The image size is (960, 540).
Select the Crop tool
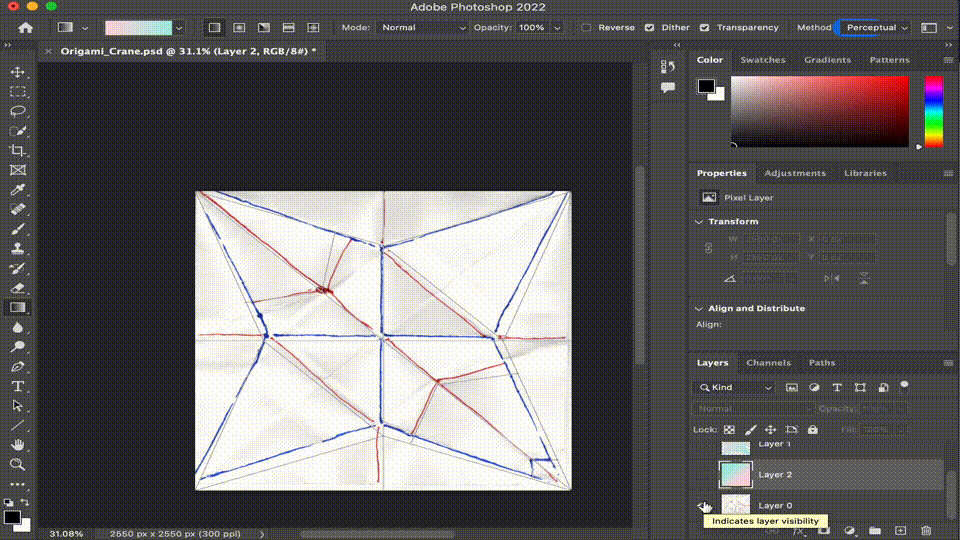(18, 151)
